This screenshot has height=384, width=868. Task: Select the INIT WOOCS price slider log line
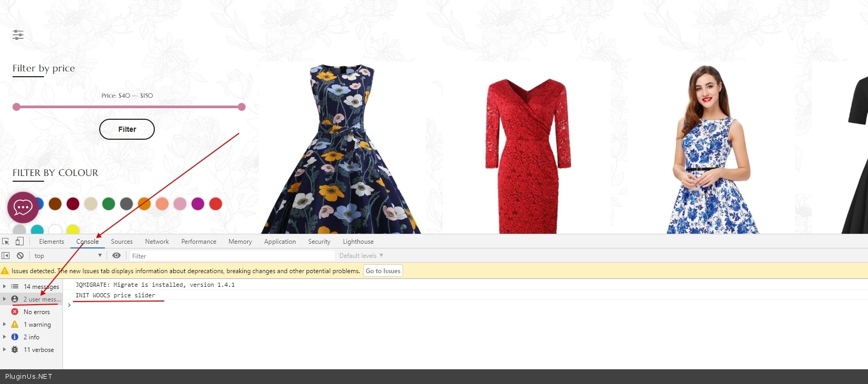tap(115, 295)
